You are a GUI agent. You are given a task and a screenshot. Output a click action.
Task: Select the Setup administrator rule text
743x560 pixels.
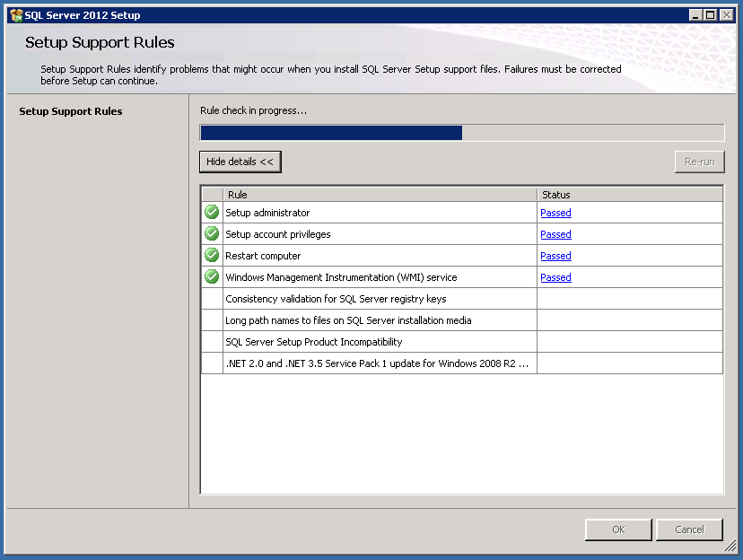[x=267, y=213]
